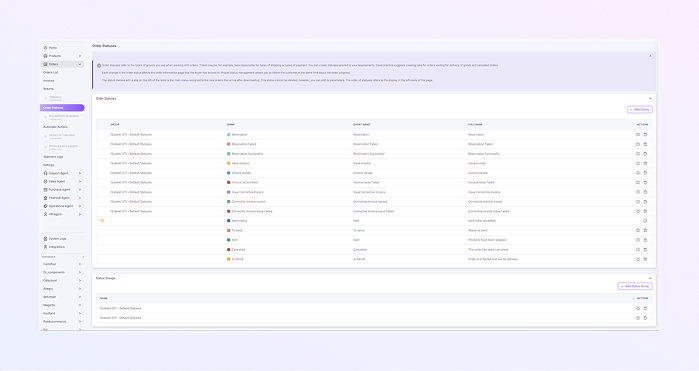Collapse the info description banner
This screenshot has width=699, height=371.
tap(650, 56)
